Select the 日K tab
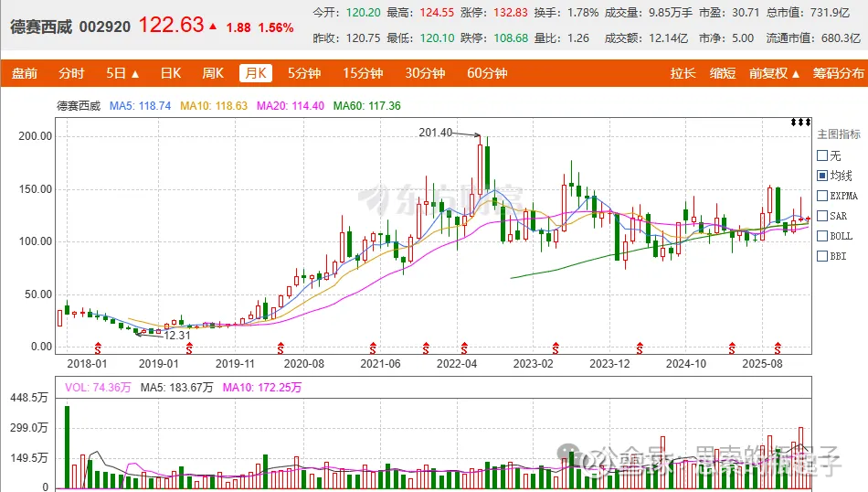Image resolution: width=868 pixels, height=492 pixels. coord(171,73)
